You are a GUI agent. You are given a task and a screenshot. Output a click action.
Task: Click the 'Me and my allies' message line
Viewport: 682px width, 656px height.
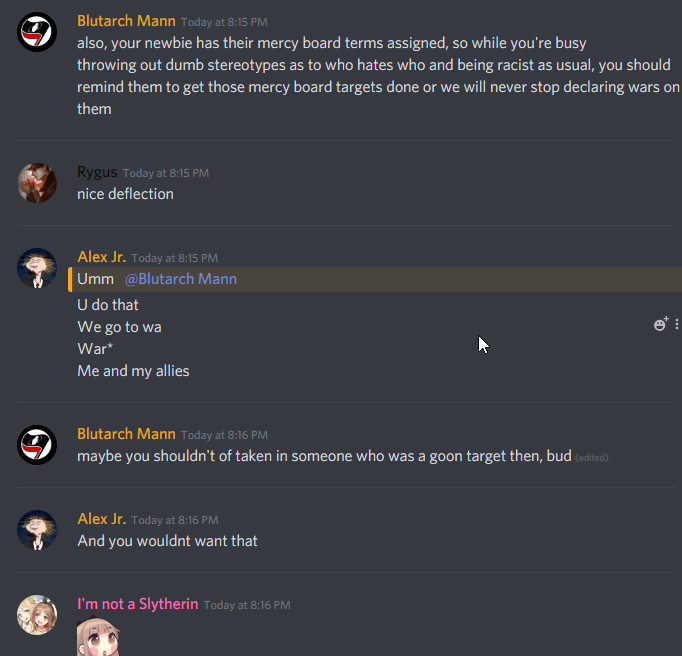pos(133,371)
